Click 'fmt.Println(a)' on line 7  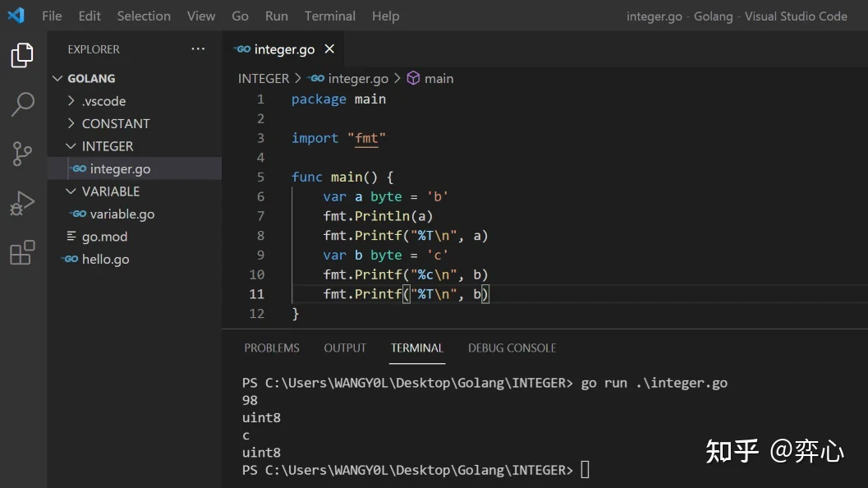(378, 216)
